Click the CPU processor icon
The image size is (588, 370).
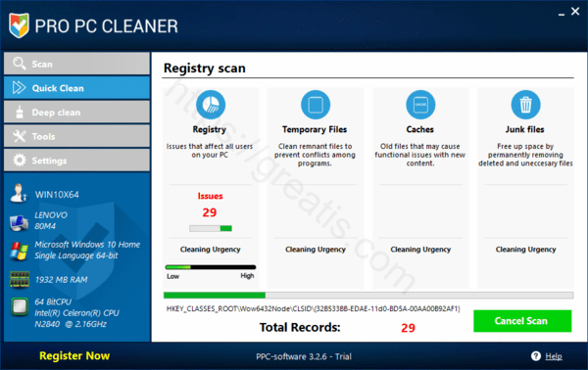pos(20,306)
